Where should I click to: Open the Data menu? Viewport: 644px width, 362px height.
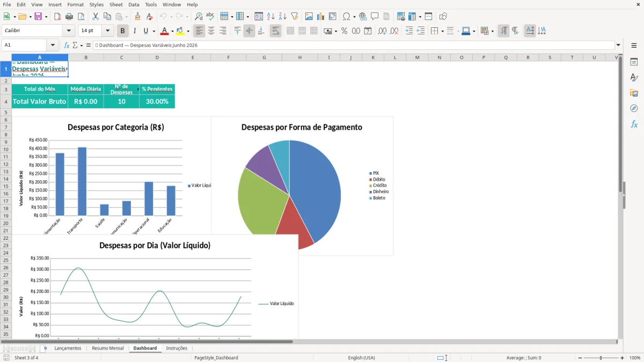134,4
